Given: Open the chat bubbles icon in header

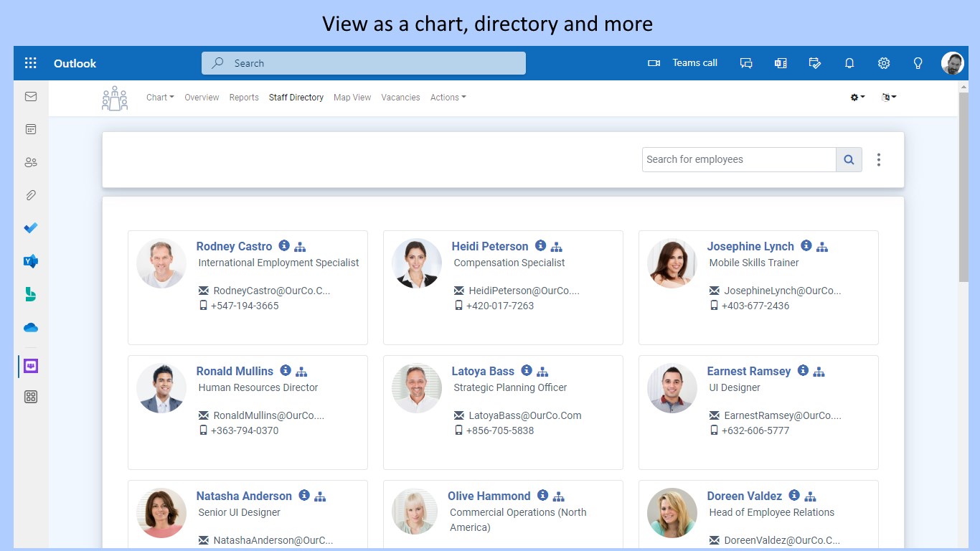Looking at the screenshot, I should [x=746, y=63].
